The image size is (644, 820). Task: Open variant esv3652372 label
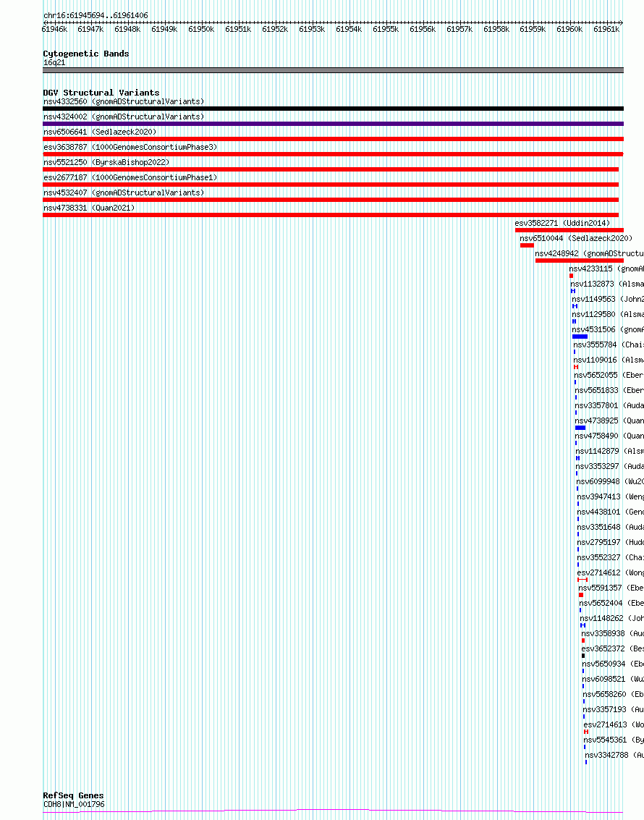613,648
